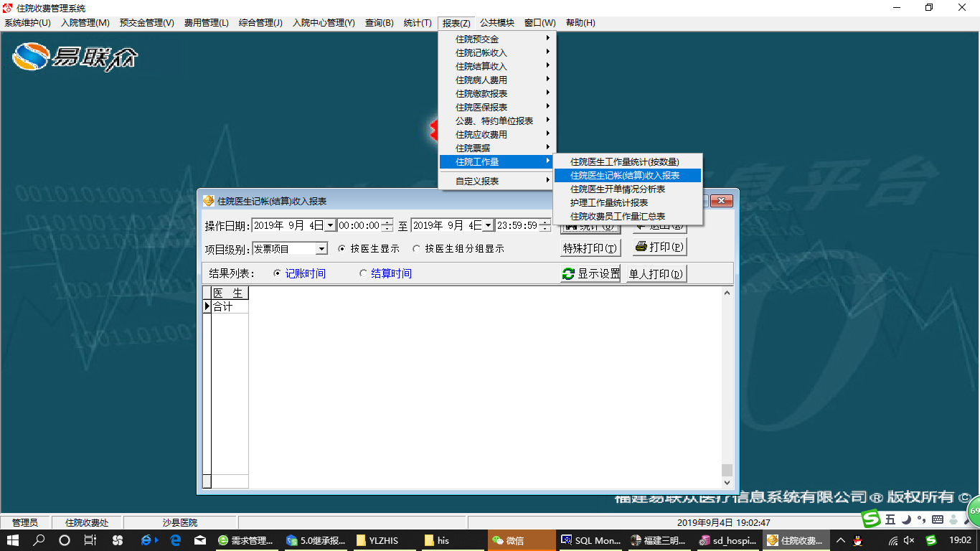Click the report dialog's title bar icon

209,201
